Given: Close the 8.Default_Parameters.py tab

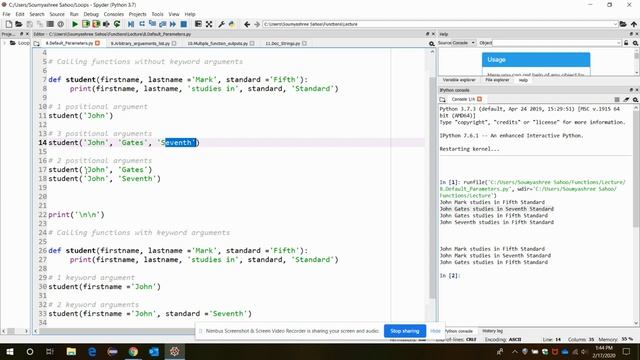Looking at the screenshot, I should 98,43.
